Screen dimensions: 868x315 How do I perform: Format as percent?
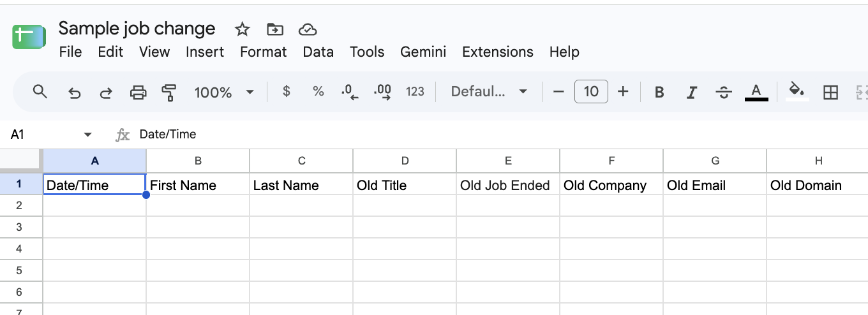click(318, 92)
